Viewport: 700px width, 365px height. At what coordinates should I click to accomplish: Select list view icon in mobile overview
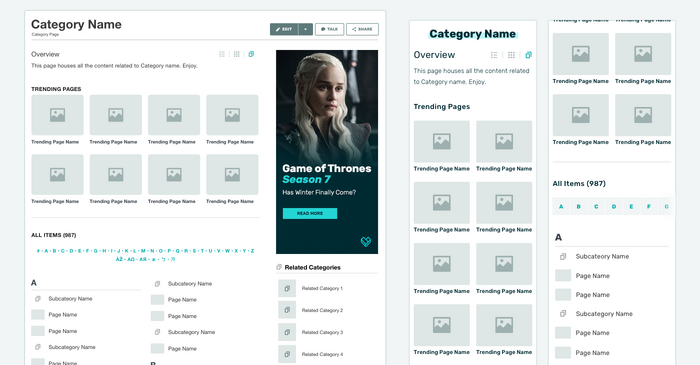[x=494, y=55]
